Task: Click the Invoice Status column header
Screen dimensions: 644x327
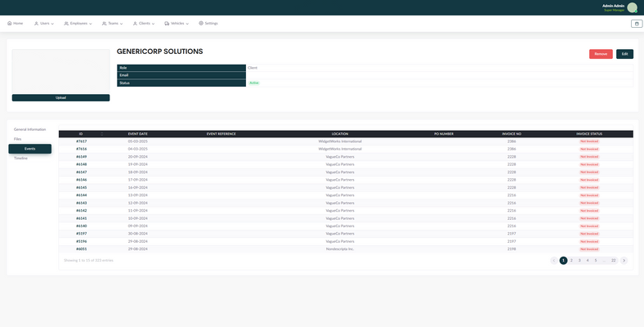Action: click(589, 134)
